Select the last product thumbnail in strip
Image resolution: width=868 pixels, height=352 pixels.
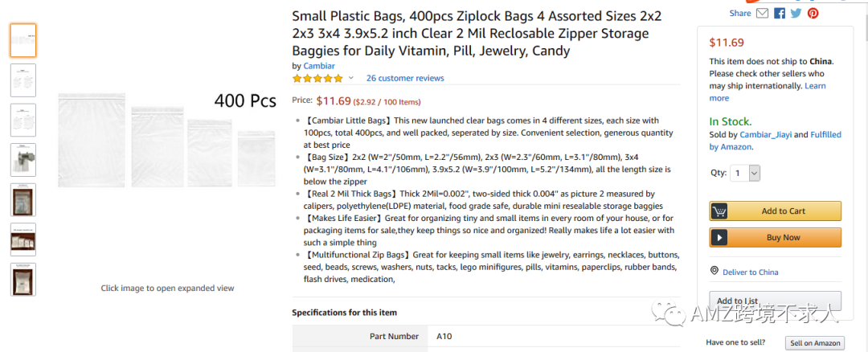[x=23, y=279]
